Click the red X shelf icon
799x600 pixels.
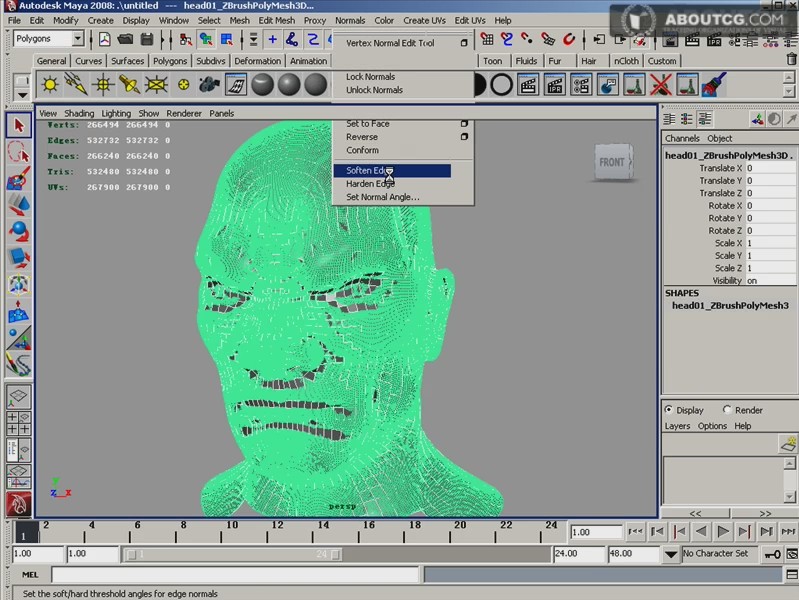click(x=660, y=85)
